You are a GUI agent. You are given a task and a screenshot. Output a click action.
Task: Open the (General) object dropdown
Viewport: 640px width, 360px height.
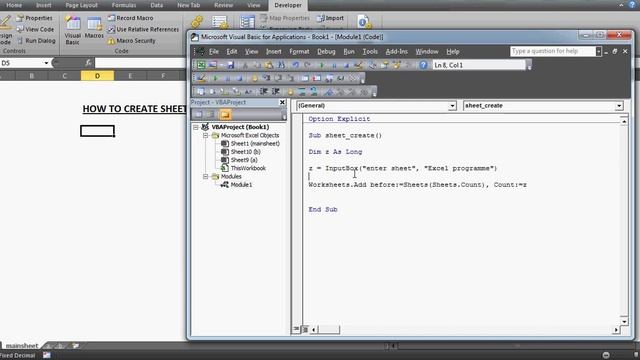[452, 106]
